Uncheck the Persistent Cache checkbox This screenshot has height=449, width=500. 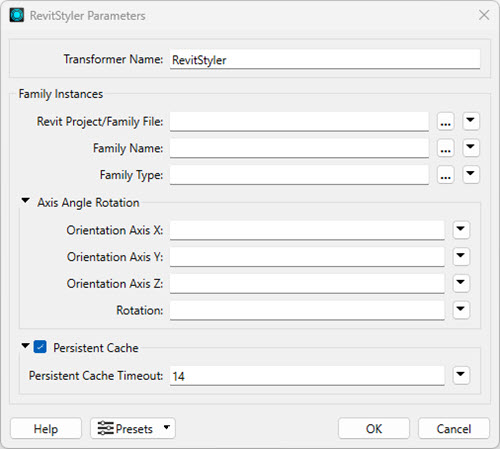(40, 347)
